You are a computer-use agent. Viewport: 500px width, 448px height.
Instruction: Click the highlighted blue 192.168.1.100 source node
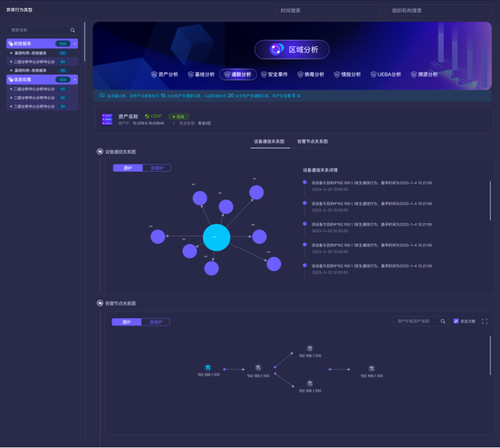point(208,368)
